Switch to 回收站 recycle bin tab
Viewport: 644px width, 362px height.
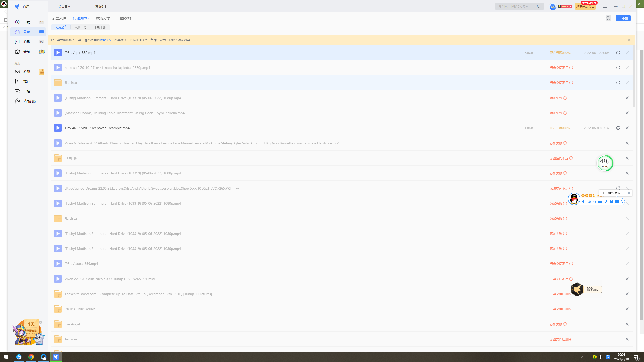(x=125, y=18)
